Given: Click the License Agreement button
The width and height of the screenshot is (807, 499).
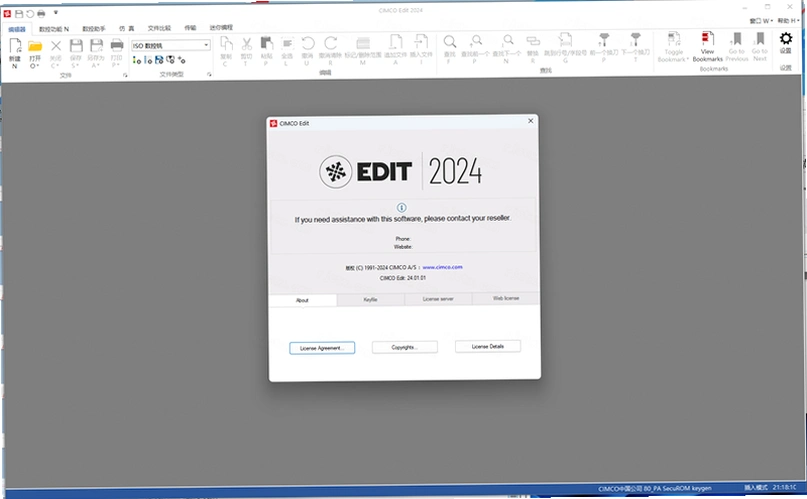Looking at the screenshot, I should coord(322,348).
